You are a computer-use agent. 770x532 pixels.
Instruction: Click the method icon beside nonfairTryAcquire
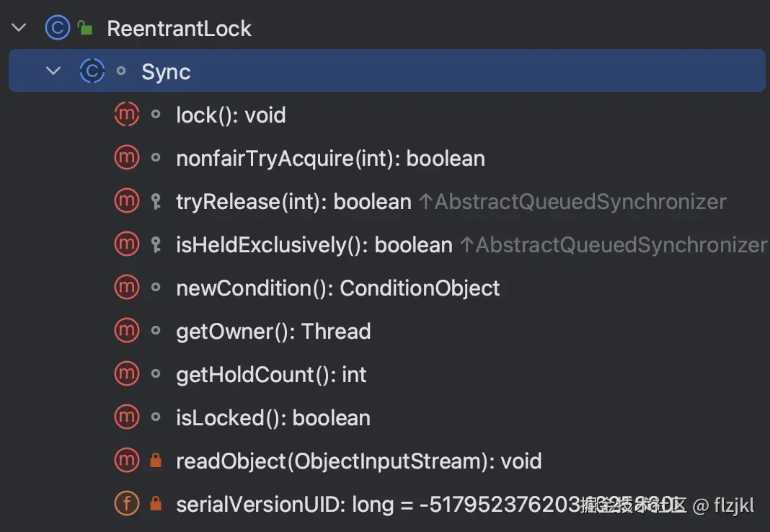(127, 158)
